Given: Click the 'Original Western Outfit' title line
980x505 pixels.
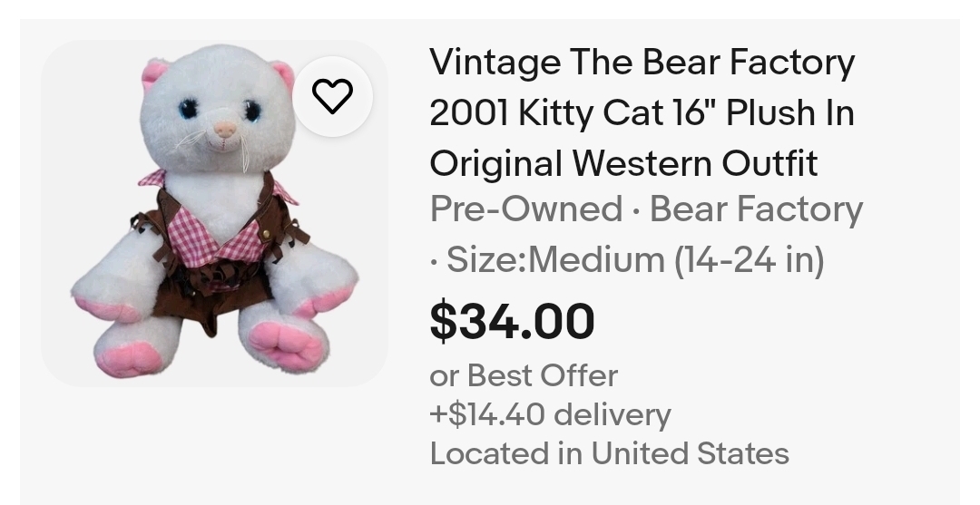Looking at the screenshot, I should pos(623,163).
